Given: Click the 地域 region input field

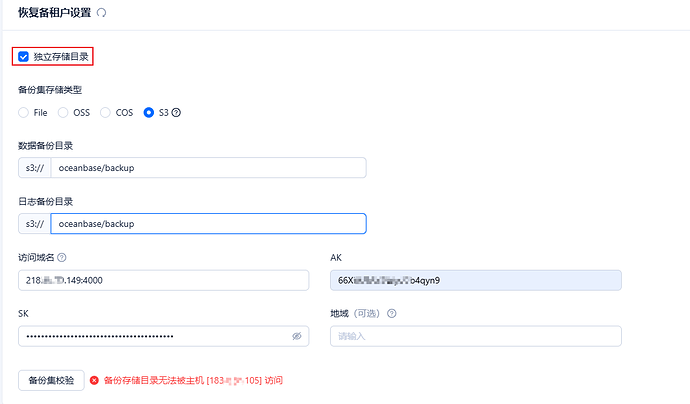Looking at the screenshot, I should click(476, 336).
